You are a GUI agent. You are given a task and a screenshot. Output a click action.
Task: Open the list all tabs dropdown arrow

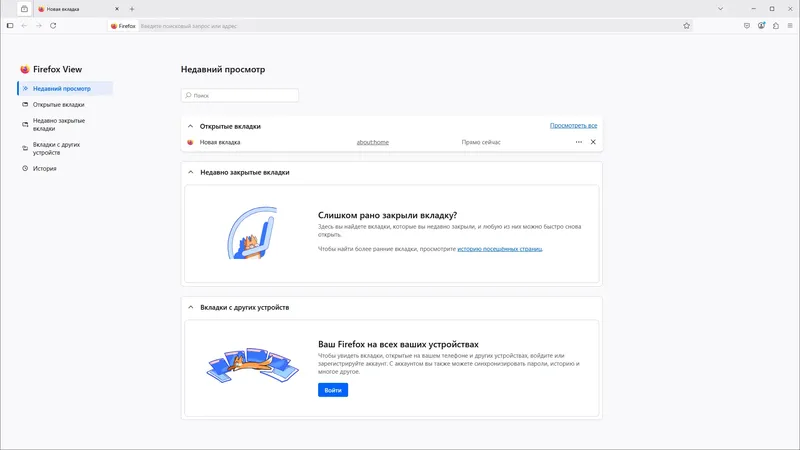[x=721, y=8]
